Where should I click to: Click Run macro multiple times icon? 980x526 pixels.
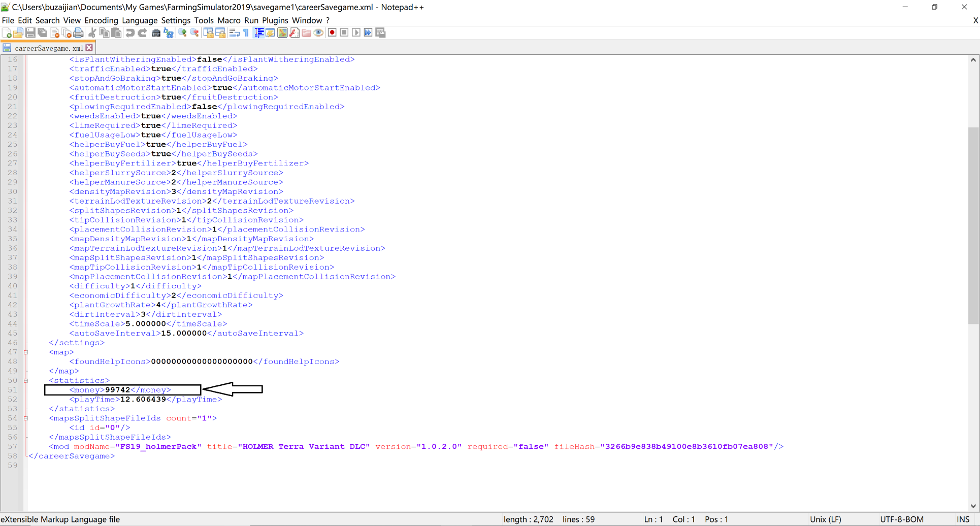pos(369,33)
